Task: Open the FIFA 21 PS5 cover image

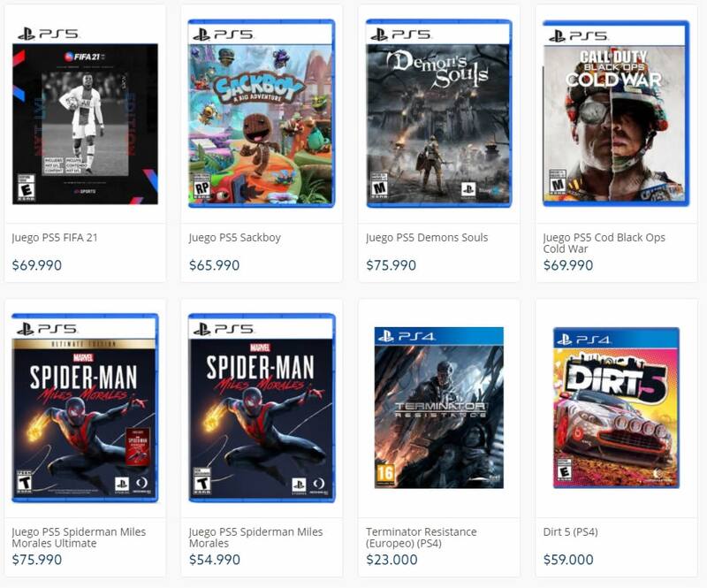Action: click(x=85, y=113)
